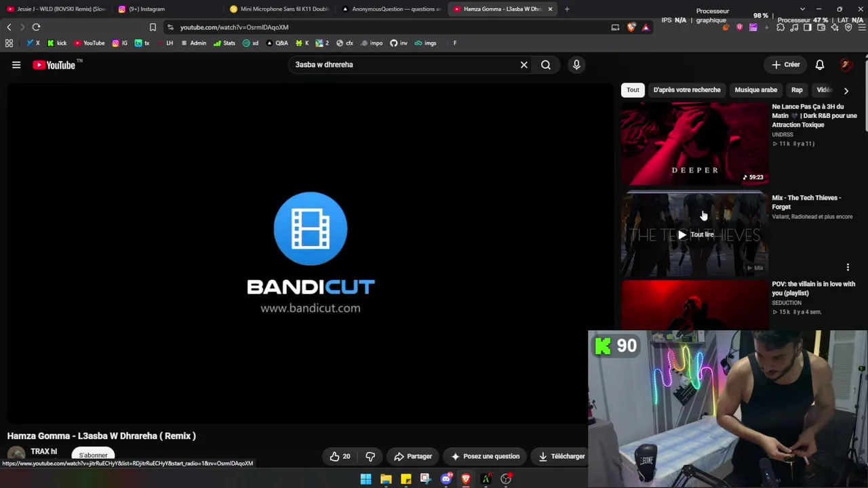Viewport: 868px width, 488px height.
Task: Open the DEEPER video thumbnail
Action: pyautogui.click(x=694, y=144)
